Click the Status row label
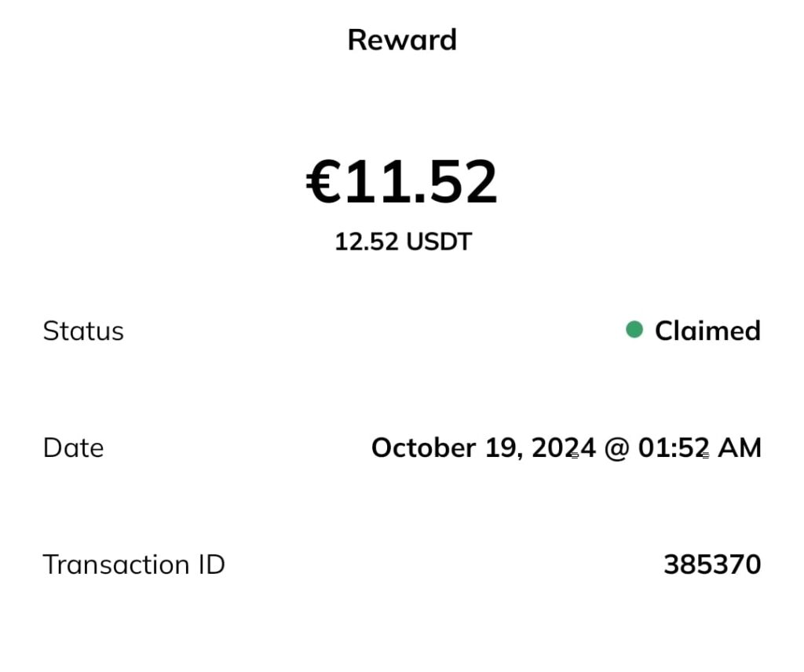This screenshot has width=804, height=672. click(x=83, y=331)
